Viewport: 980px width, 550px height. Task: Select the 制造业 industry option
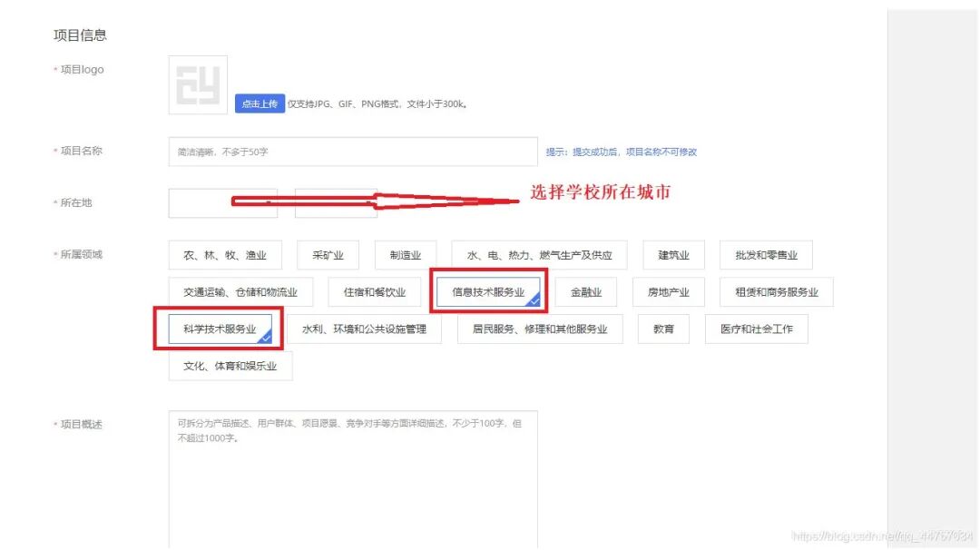[406, 255]
